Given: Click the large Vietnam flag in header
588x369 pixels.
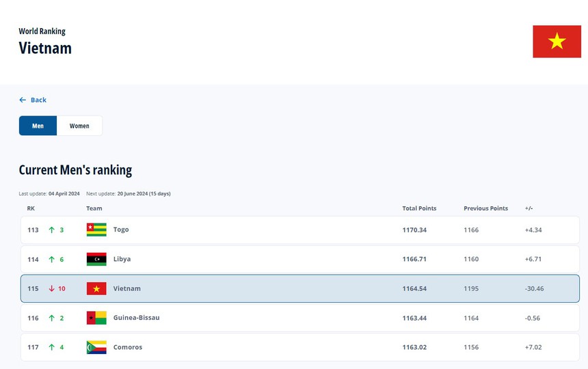Looking at the screenshot, I should (x=557, y=42).
